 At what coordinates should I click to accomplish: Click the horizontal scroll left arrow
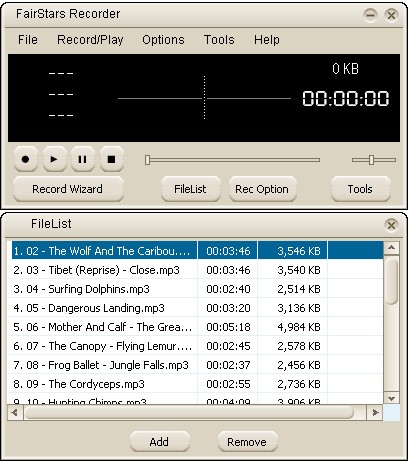(x=15, y=413)
